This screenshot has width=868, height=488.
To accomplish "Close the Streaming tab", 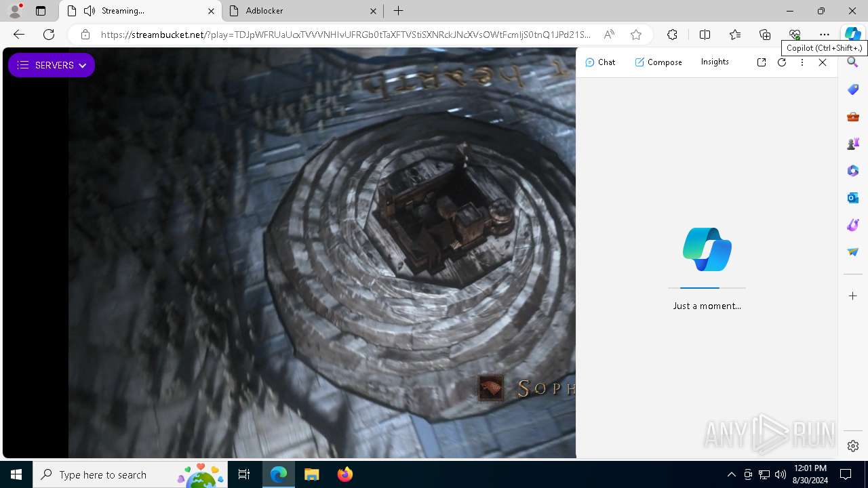I will [x=211, y=11].
